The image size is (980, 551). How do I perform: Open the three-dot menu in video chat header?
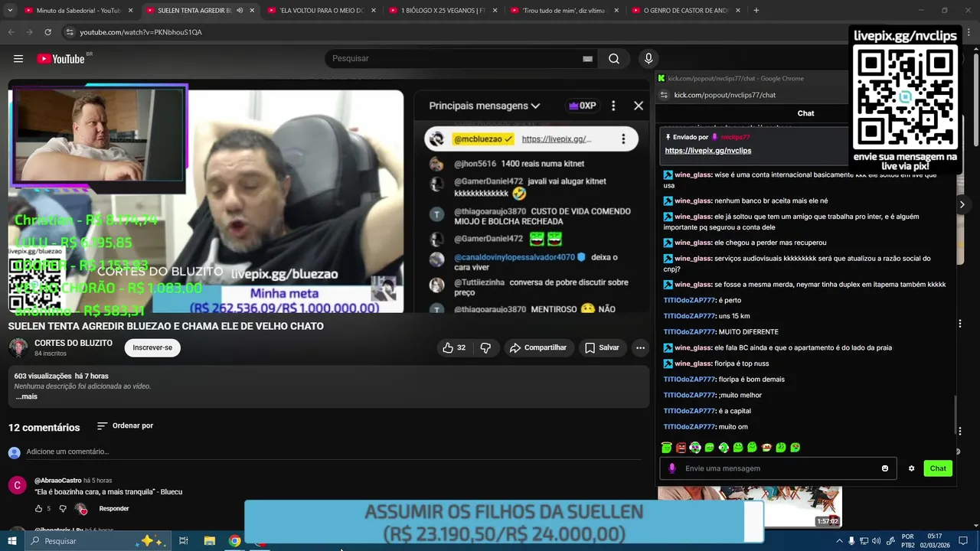point(613,106)
